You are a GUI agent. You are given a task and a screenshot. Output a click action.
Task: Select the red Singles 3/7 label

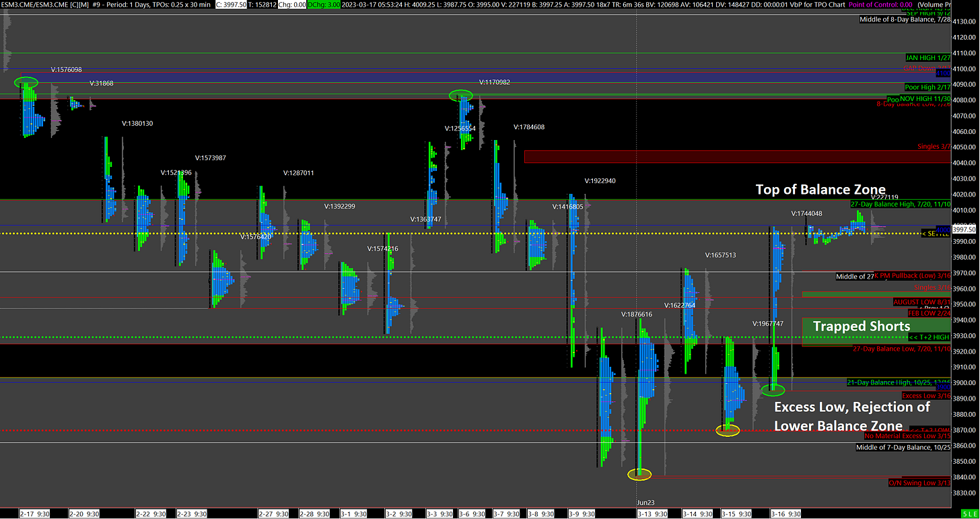934,147
